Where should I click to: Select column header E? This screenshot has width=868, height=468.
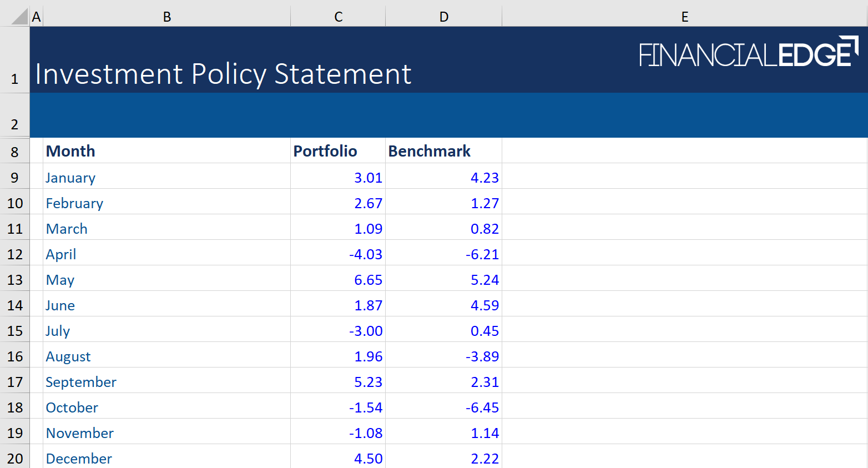coord(684,16)
